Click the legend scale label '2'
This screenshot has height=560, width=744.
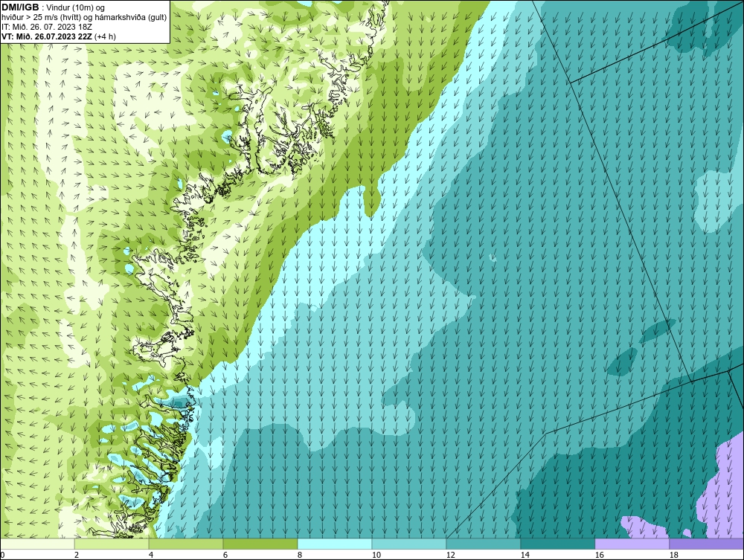point(77,555)
